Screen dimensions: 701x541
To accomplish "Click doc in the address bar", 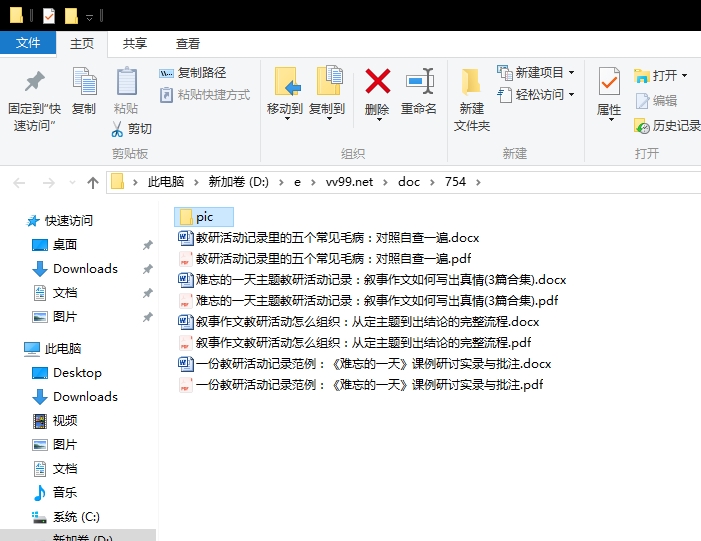I will [409, 182].
